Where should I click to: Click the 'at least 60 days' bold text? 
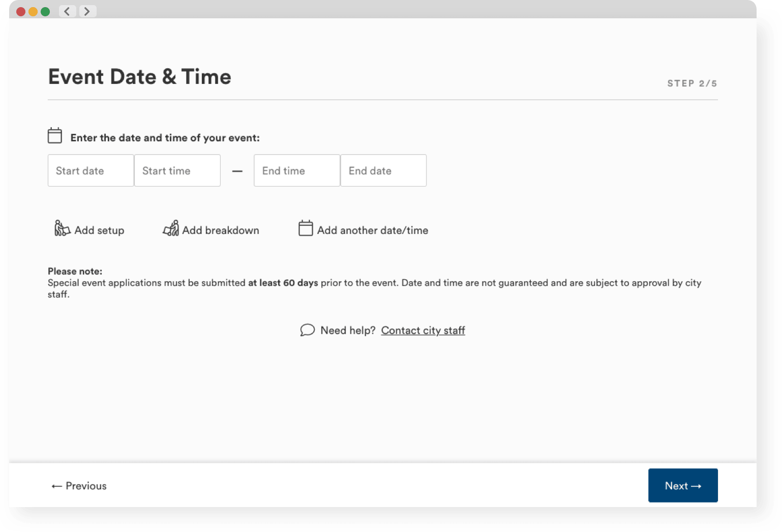(x=283, y=283)
